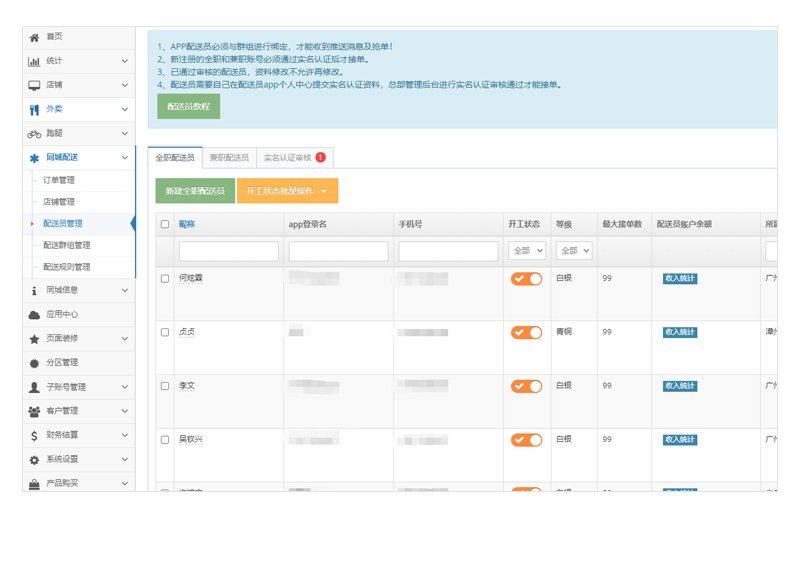This screenshot has width=800, height=566.
Task: Click the app登录名 filter input field
Action: pyautogui.click(x=338, y=251)
